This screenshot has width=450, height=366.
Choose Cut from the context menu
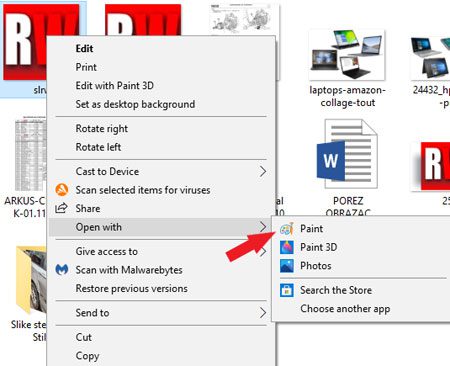click(x=162, y=337)
